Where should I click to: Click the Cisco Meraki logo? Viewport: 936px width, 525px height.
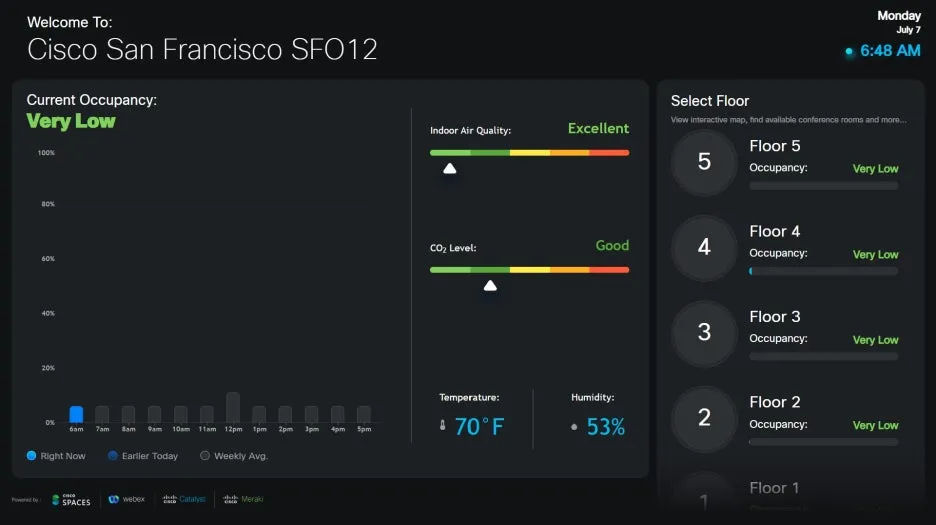(243, 499)
